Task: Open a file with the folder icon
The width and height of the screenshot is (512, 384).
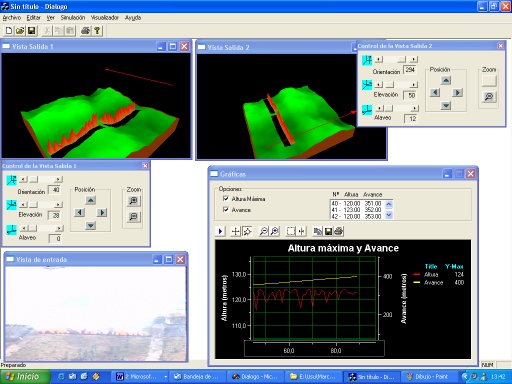Action: click(20, 31)
